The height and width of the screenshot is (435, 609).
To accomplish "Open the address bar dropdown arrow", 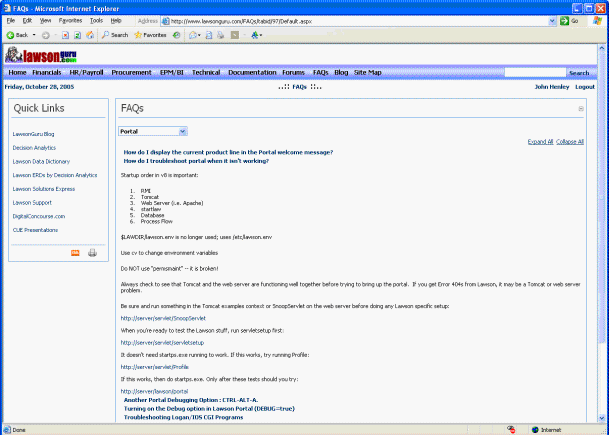I will pyautogui.click(x=552, y=21).
